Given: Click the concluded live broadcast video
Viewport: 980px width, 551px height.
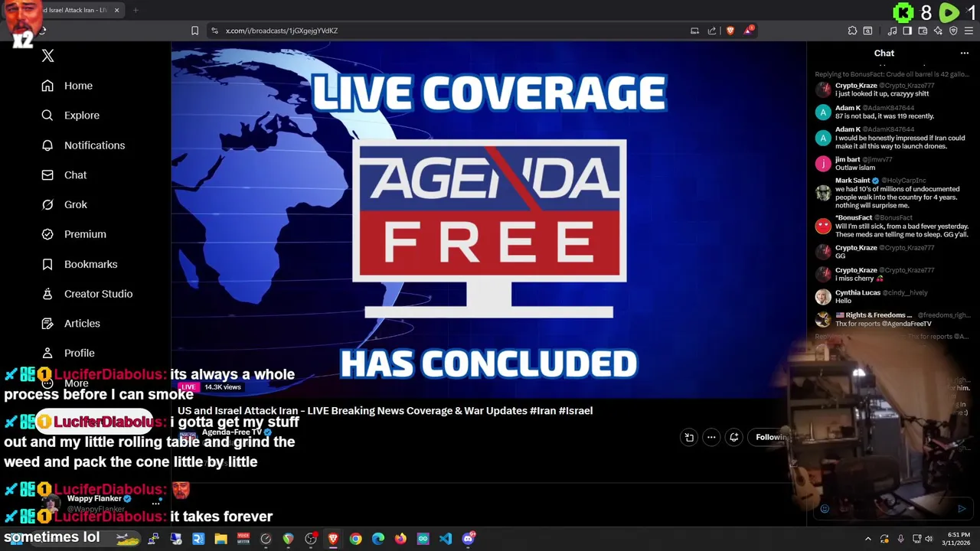Looking at the screenshot, I should (488, 220).
